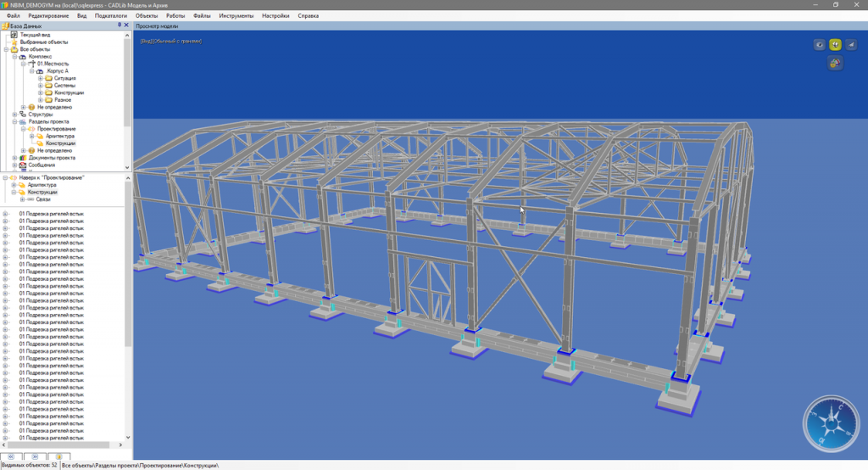Click the Проектирование tag icon in the upper tree
The image size is (868, 470).
(31, 129)
